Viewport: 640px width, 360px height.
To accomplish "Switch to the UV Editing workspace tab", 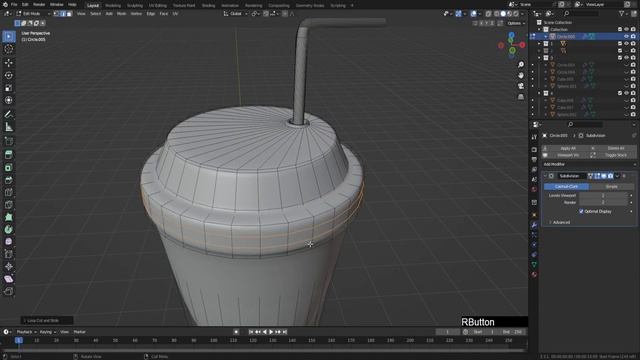I will pyautogui.click(x=158, y=6).
